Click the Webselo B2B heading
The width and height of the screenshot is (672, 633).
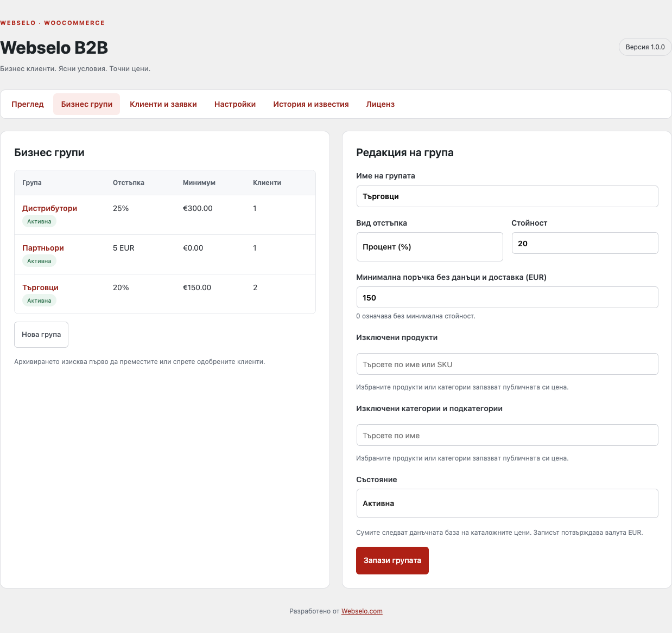(x=54, y=48)
